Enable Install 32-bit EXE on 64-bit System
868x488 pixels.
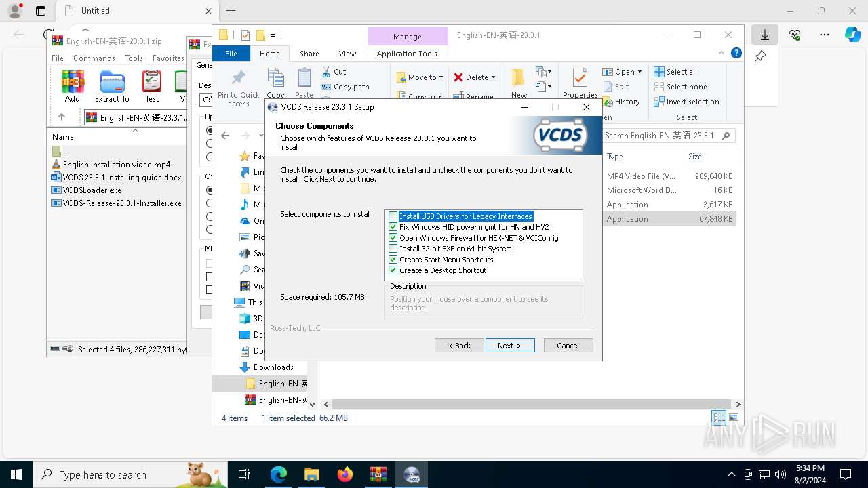point(393,249)
